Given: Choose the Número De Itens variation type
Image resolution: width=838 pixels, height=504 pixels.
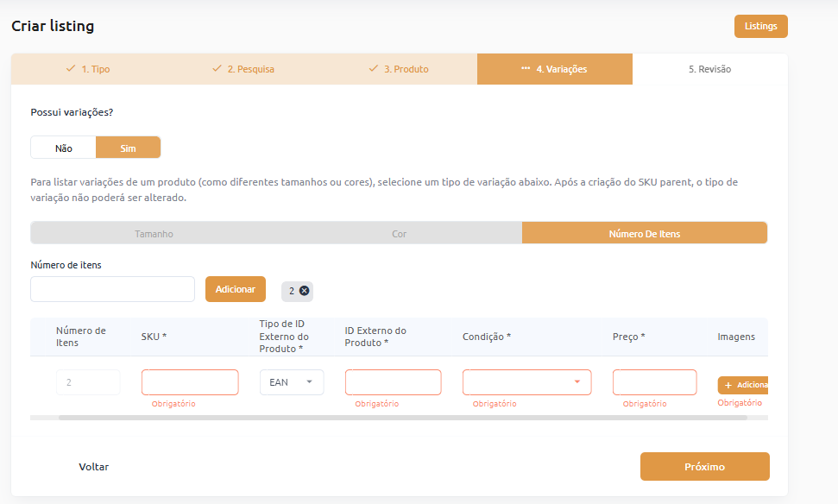Looking at the screenshot, I should pyautogui.click(x=644, y=234).
